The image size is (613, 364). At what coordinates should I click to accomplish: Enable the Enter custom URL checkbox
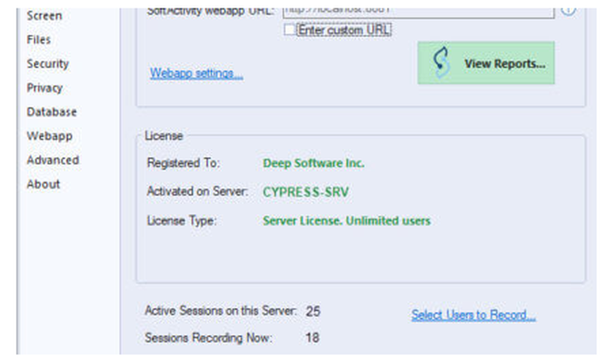coord(289,29)
